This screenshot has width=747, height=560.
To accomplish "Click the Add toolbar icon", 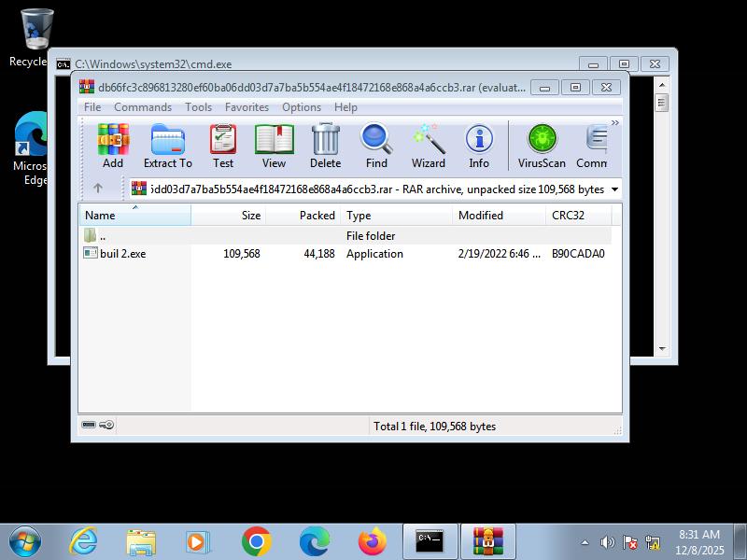I will tap(113, 146).
